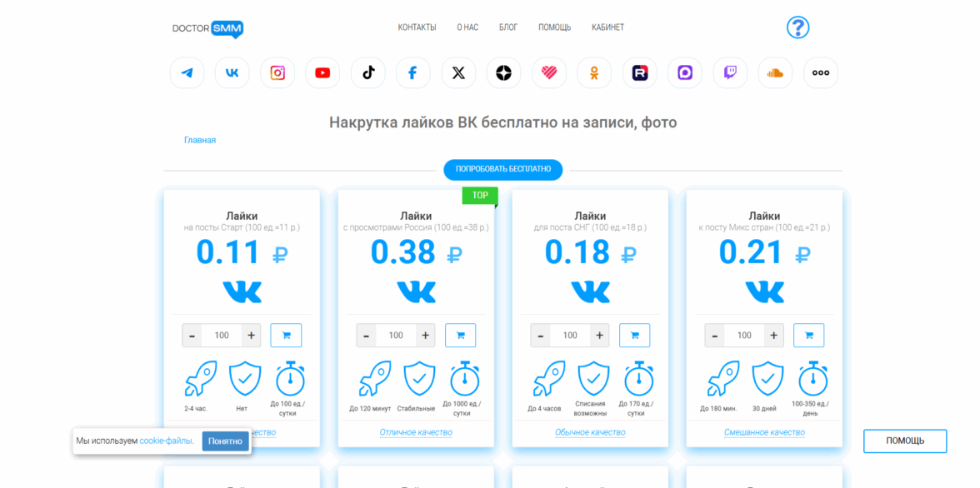Open the Смешанное качество link

click(764, 432)
